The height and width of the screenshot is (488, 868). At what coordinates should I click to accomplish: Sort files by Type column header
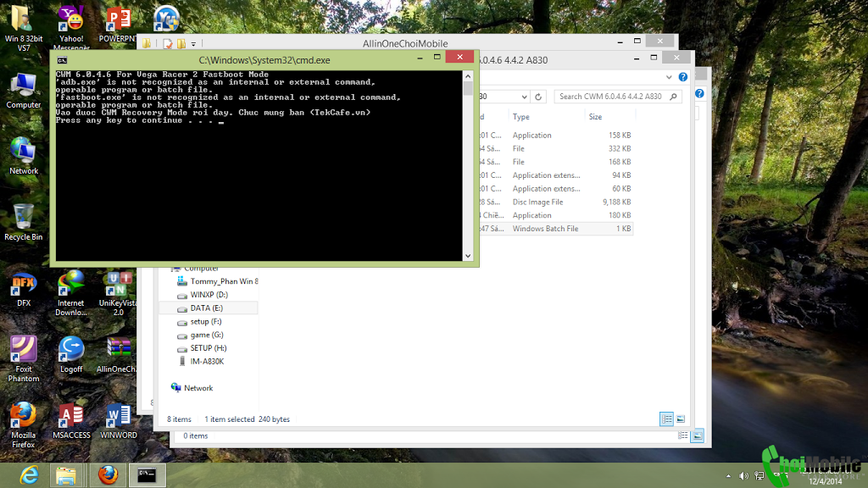click(x=521, y=117)
